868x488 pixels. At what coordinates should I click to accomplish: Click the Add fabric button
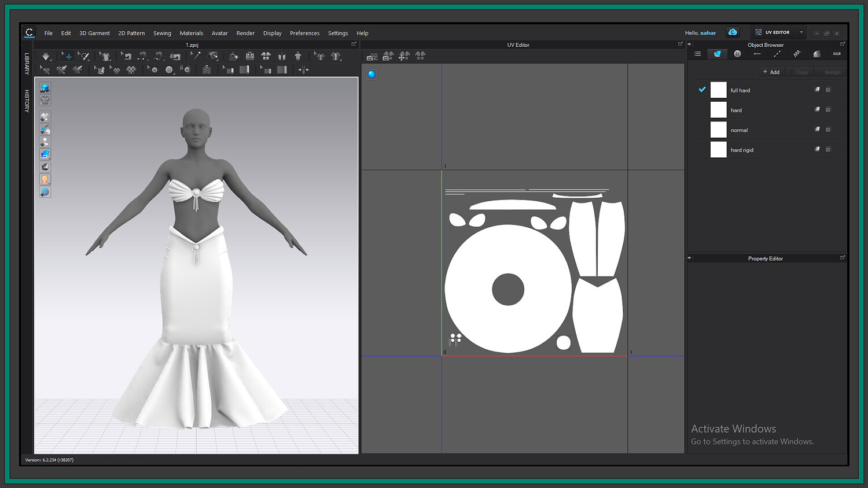[x=771, y=72]
